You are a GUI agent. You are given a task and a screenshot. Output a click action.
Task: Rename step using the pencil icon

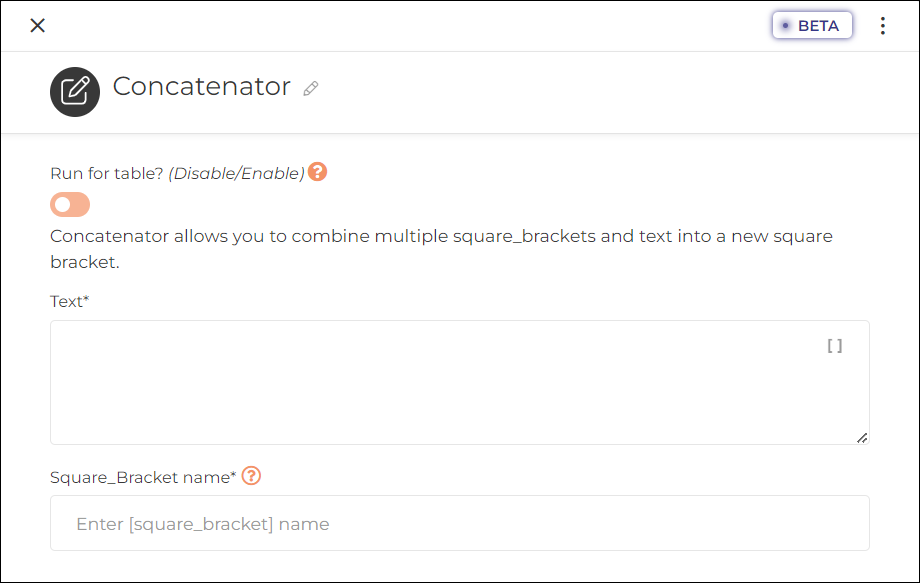pyautogui.click(x=311, y=89)
